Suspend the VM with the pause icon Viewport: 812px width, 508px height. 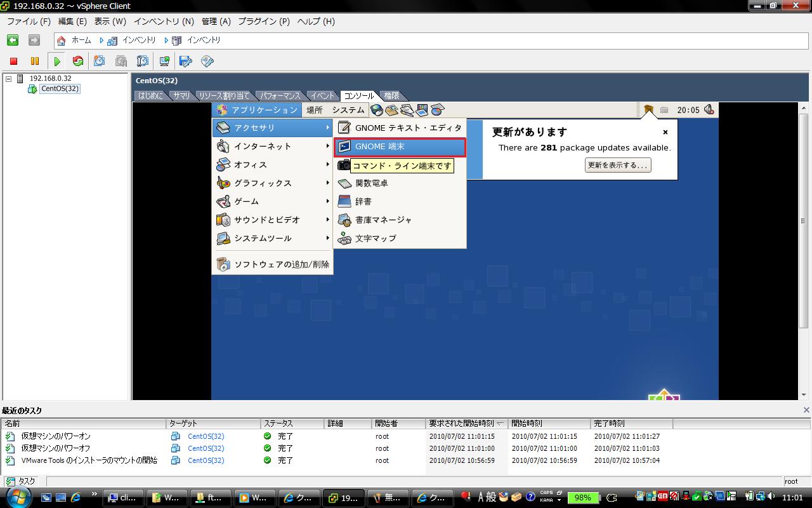click(x=35, y=61)
